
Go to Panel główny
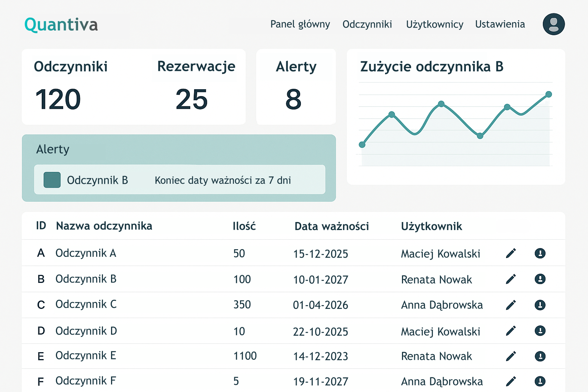click(300, 24)
